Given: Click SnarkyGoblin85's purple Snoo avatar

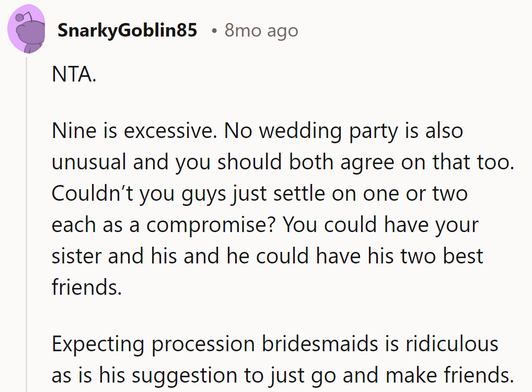Looking at the screenshot, I should (x=26, y=29).
